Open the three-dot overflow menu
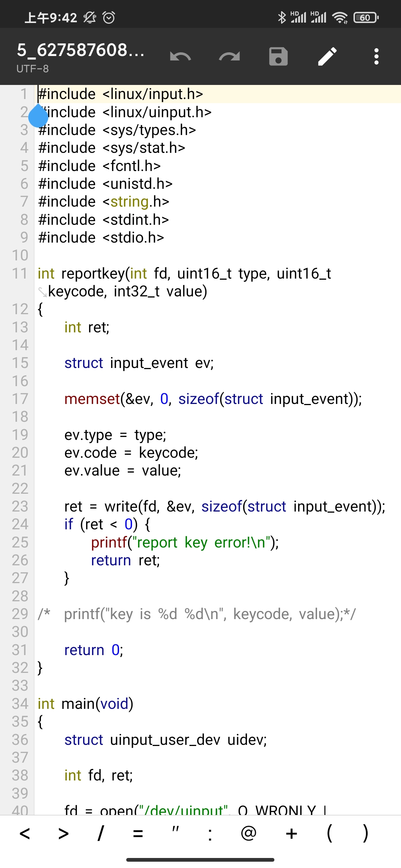 (x=376, y=57)
